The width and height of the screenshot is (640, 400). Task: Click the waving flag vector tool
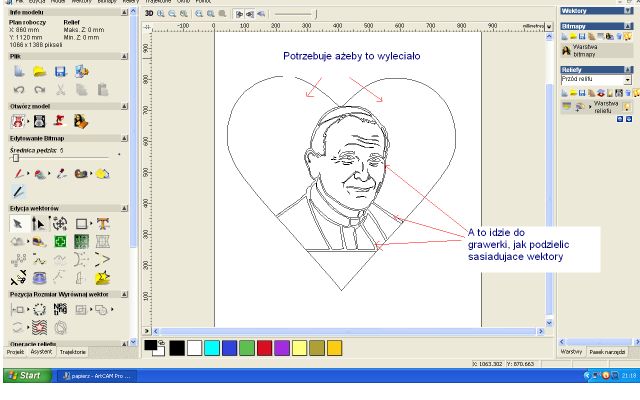click(39, 327)
